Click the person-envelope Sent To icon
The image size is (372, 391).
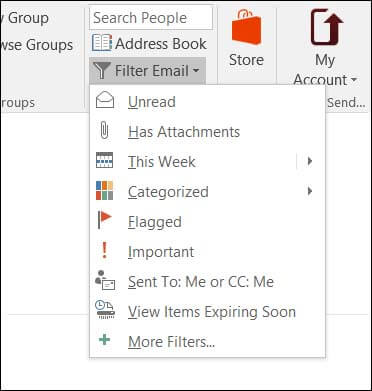(x=105, y=280)
